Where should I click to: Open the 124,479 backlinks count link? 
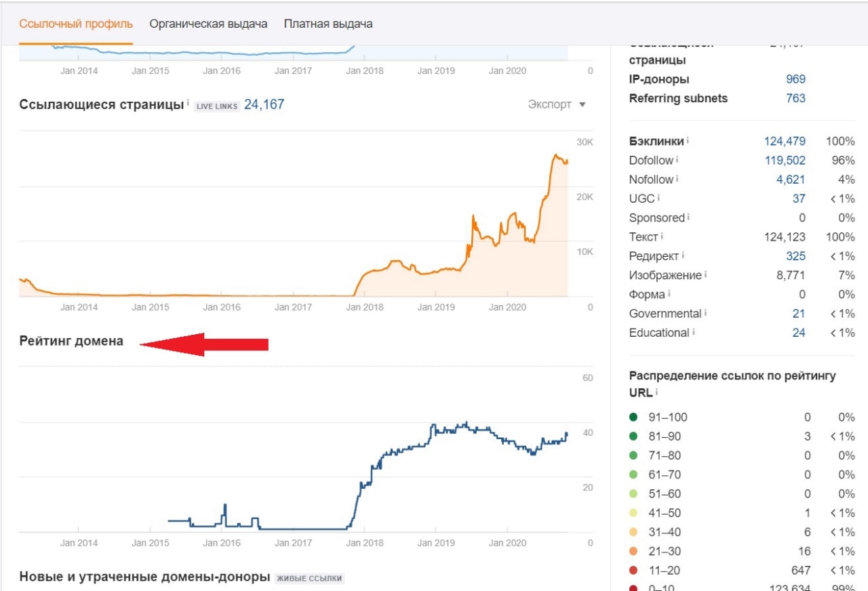coord(785,141)
